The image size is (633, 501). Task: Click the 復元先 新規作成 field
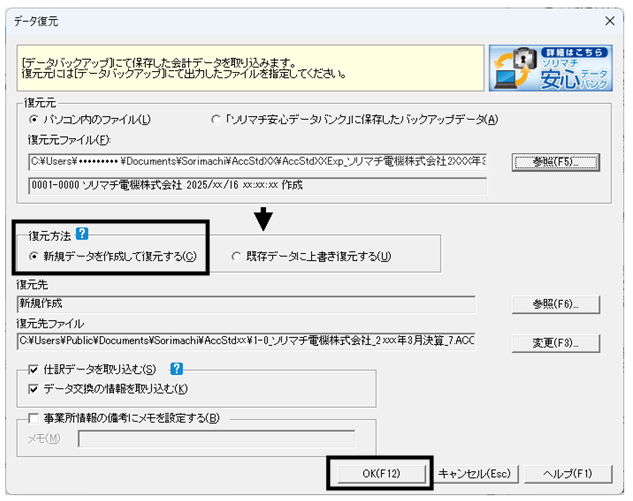(x=246, y=304)
